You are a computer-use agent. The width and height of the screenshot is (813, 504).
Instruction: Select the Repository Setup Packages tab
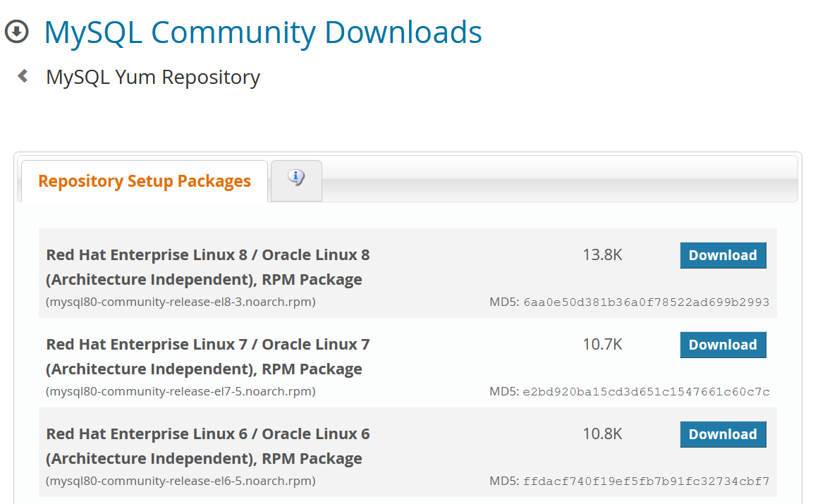click(144, 181)
